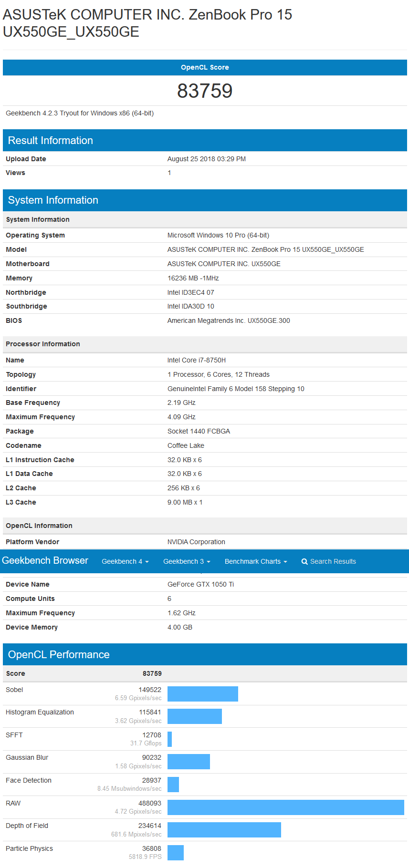Viewport: 409px width, 868px height.
Task: Click the OpenCL Performance section heading
Action: click(59, 654)
